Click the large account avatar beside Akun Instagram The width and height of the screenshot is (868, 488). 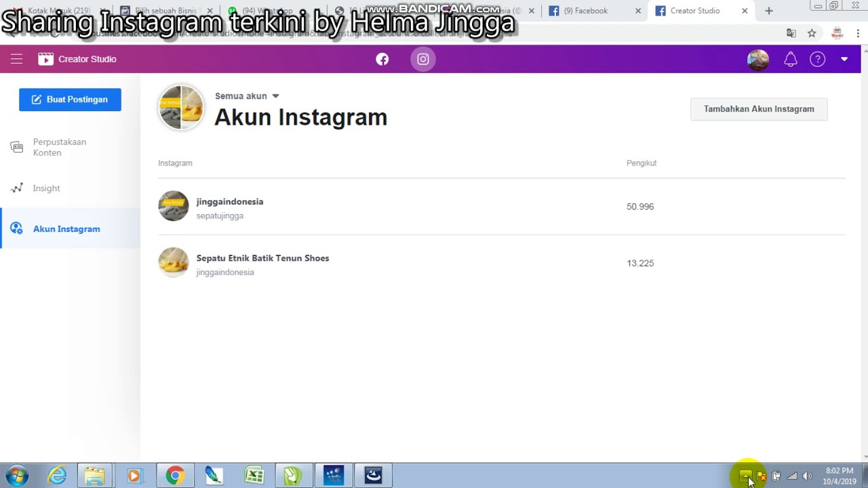[181, 107]
